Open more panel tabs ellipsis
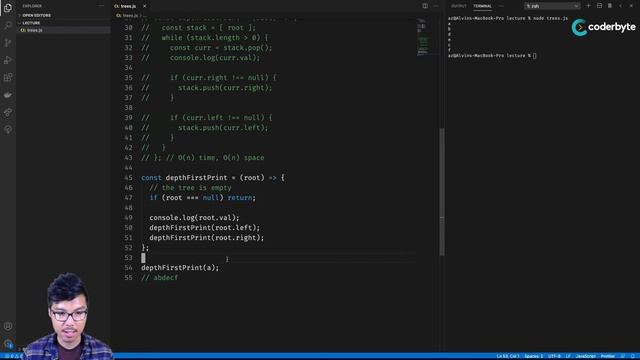The image size is (640, 360). point(501,6)
